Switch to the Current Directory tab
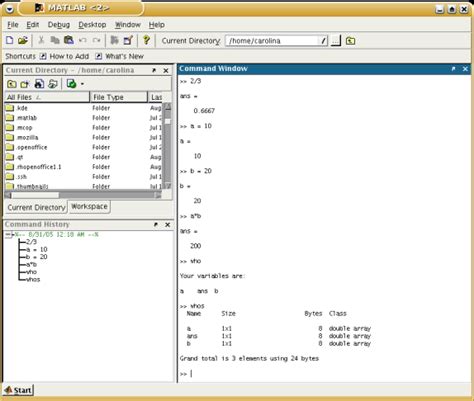474x401 pixels. [36, 207]
